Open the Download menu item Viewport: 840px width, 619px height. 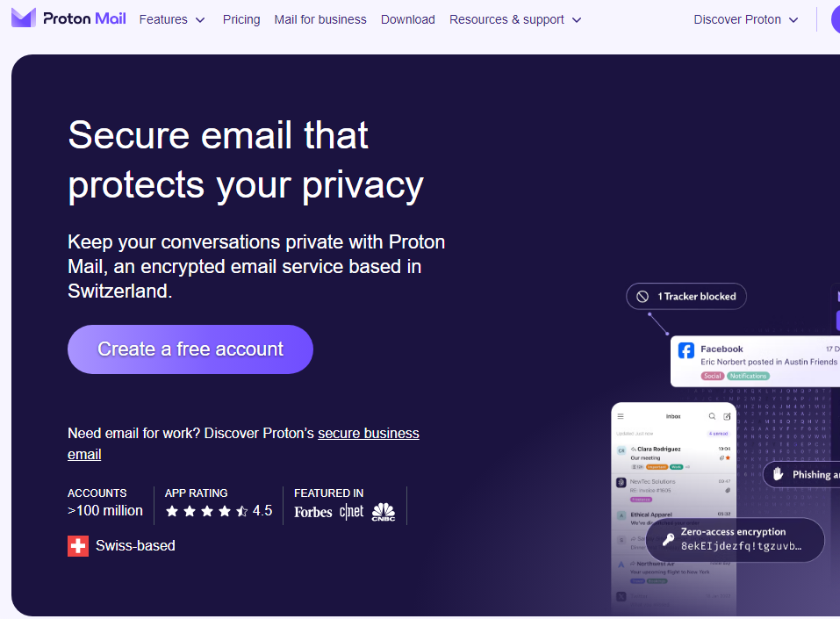click(407, 20)
